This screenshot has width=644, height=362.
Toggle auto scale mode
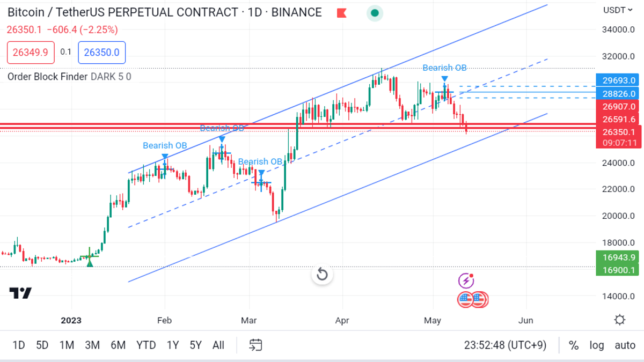(x=625, y=345)
